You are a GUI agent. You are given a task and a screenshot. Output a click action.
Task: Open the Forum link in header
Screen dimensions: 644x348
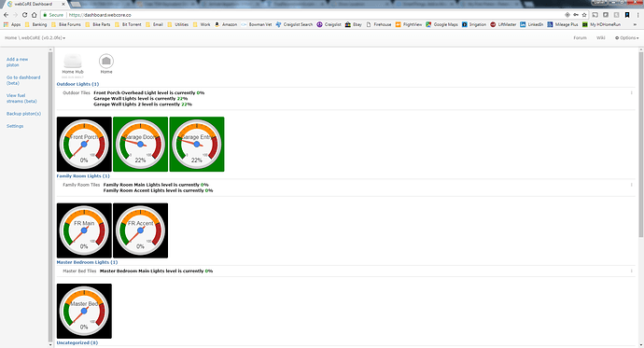(x=580, y=37)
